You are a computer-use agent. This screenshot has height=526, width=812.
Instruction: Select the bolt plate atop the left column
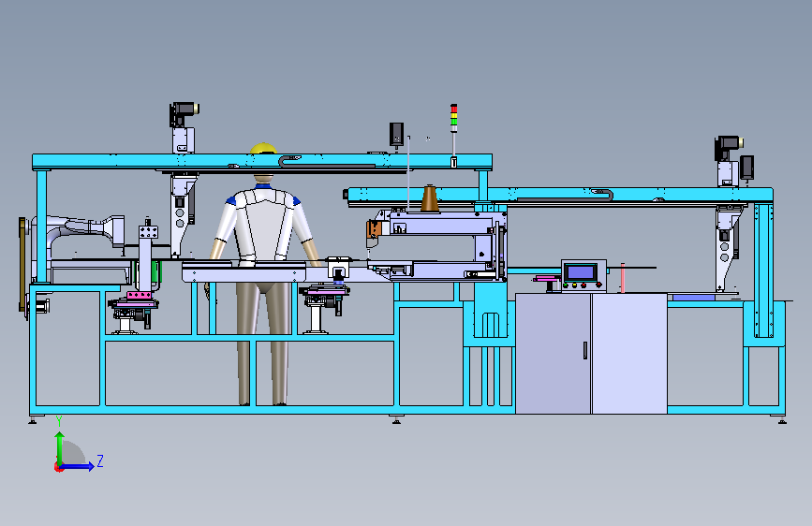[x=148, y=231]
